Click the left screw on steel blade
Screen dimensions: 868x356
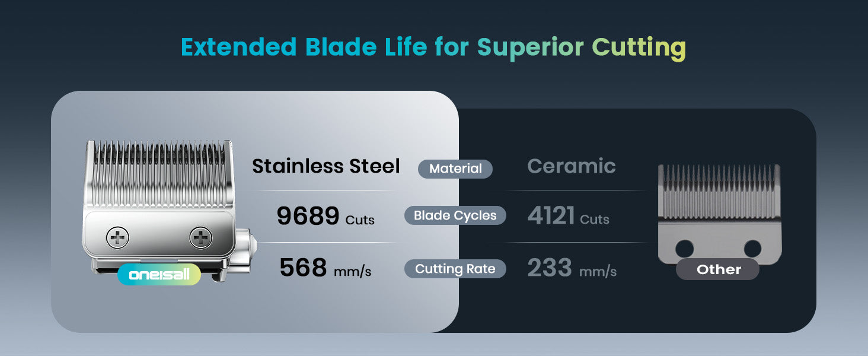point(117,238)
